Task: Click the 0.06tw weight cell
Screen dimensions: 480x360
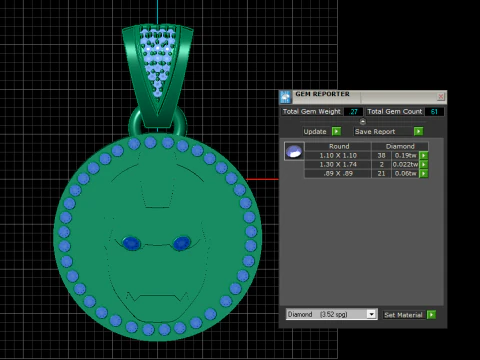Action: [405, 173]
